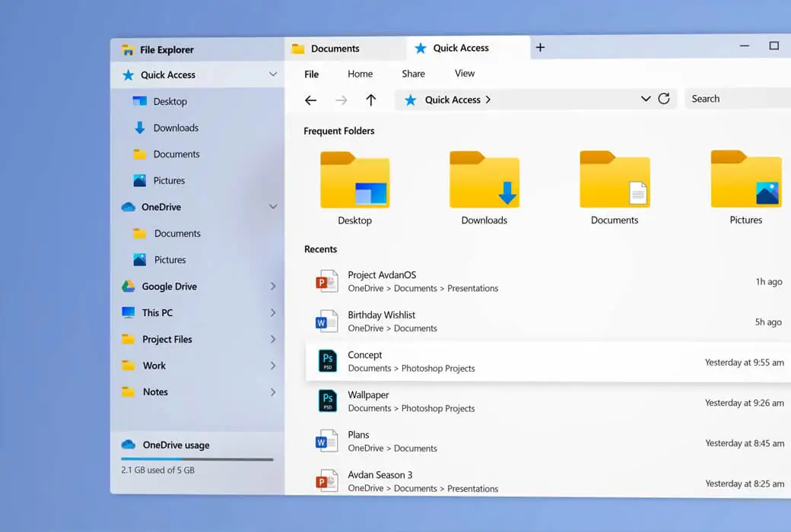The image size is (791, 532).
Task: Open the Home ribbon tab
Action: [361, 74]
